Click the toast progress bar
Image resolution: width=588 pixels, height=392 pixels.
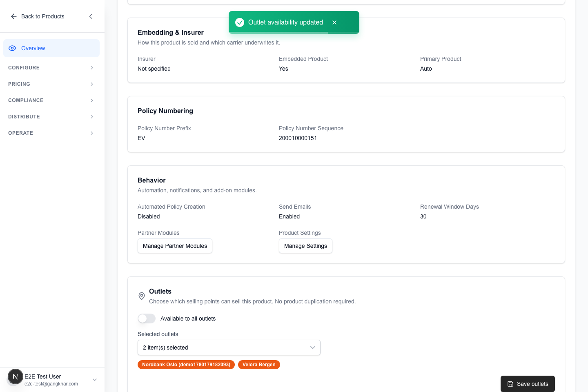tap(294, 33)
